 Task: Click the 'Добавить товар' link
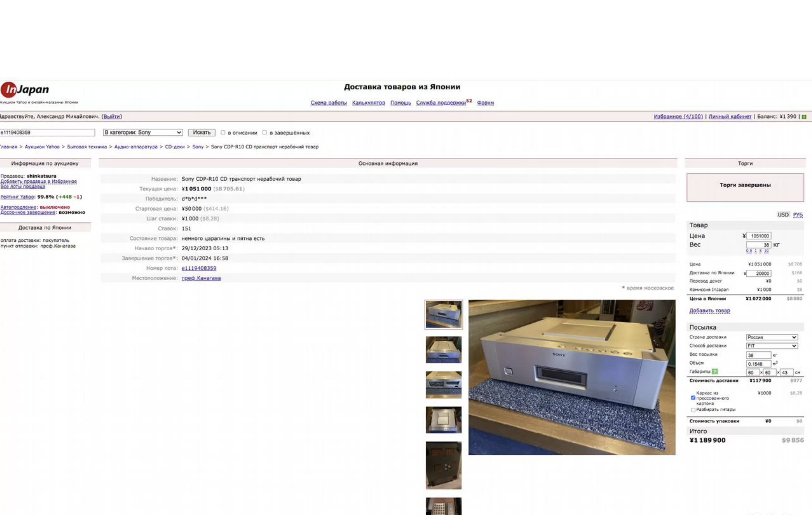point(710,311)
